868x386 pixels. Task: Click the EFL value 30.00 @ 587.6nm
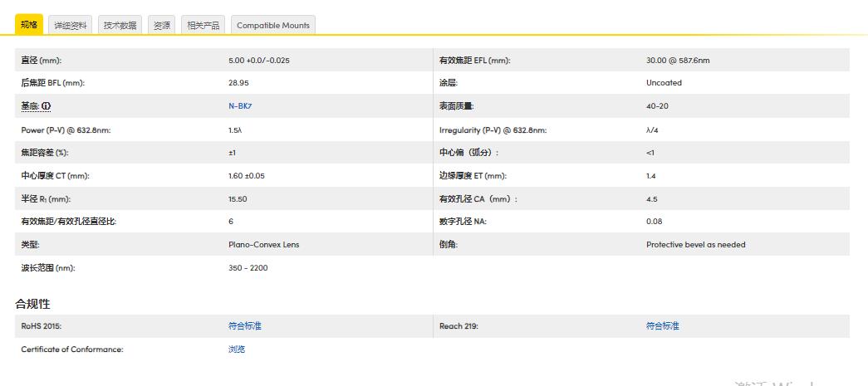pyautogui.click(x=678, y=61)
